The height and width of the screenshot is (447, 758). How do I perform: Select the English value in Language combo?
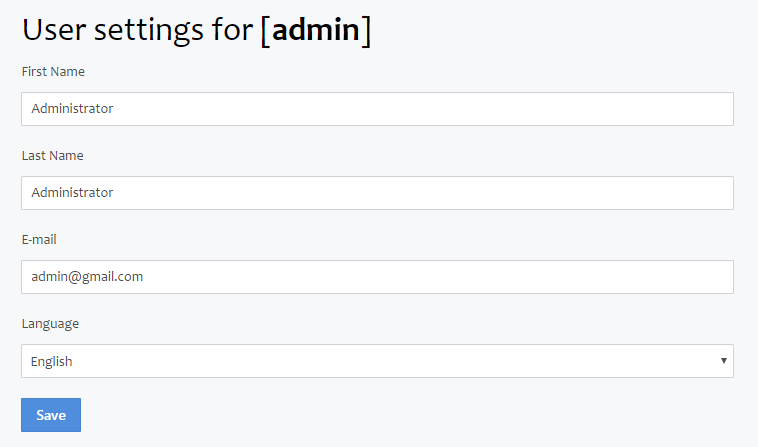click(52, 362)
